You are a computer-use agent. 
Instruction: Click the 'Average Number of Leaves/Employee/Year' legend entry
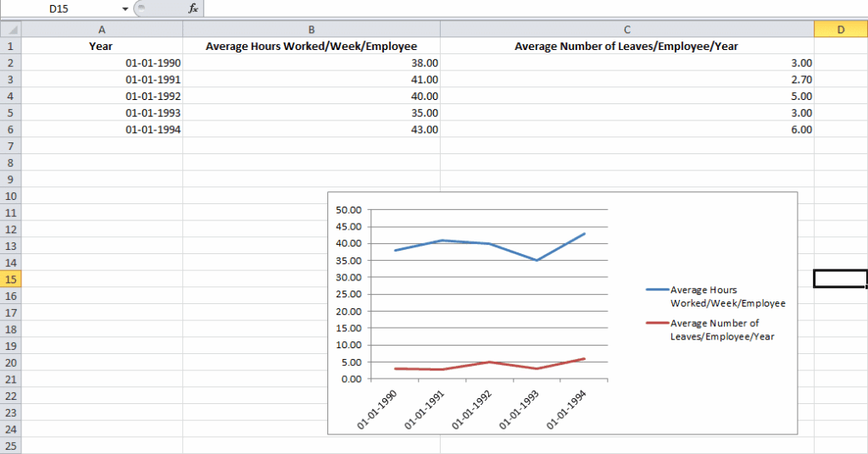pyautogui.click(x=710, y=329)
